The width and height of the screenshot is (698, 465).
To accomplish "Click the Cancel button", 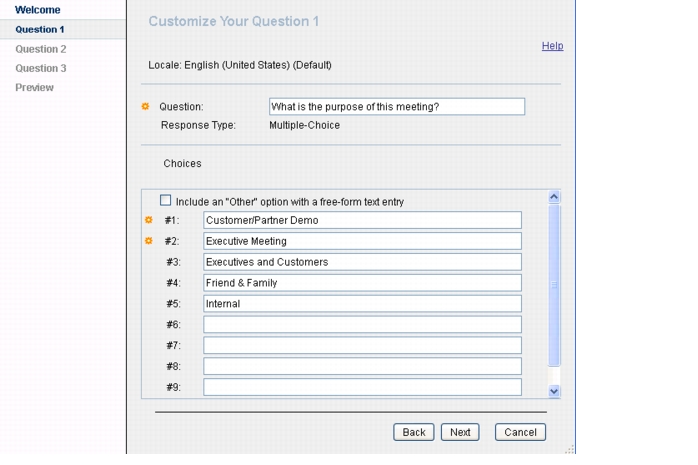I will coord(520,432).
